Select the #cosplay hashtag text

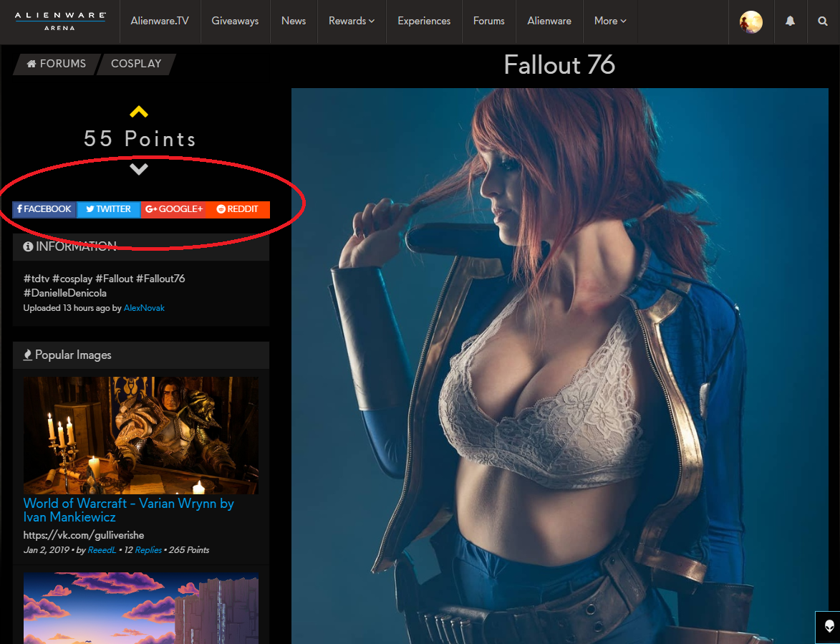[x=72, y=279]
